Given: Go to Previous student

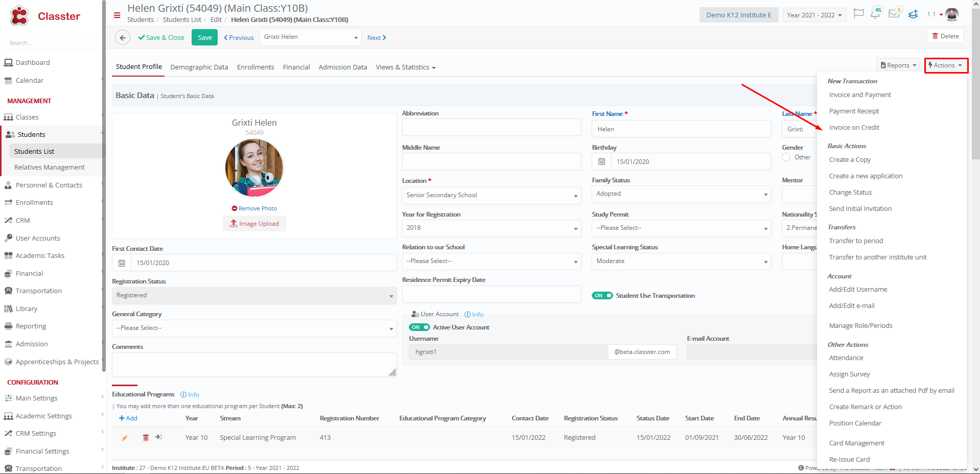Looking at the screenshot, I should (x=239, y=37).
